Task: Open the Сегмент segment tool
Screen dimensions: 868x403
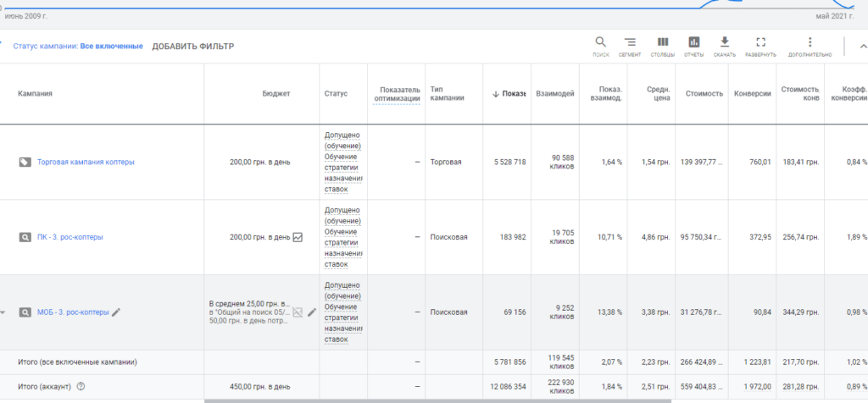Action: click(630, 42)
